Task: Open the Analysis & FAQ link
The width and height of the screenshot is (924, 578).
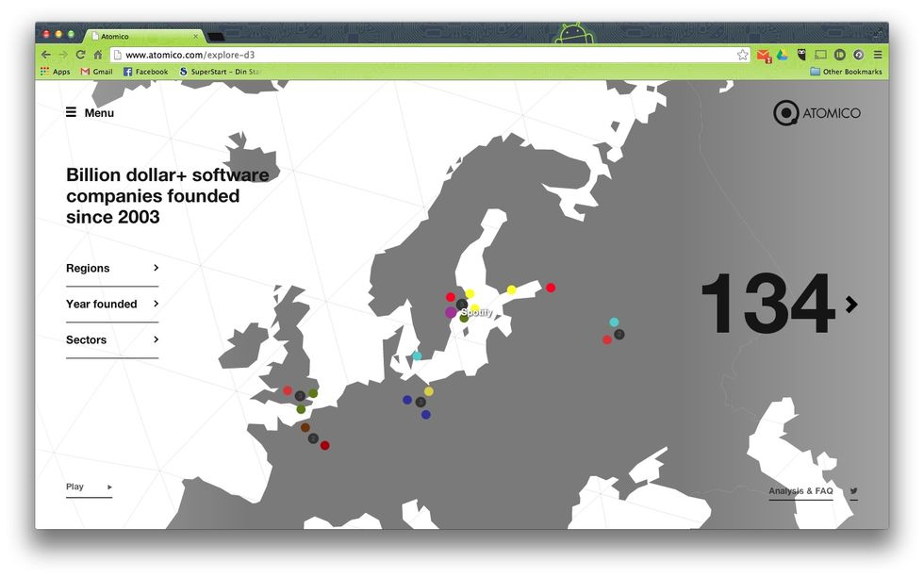Action: pos(800,491)
